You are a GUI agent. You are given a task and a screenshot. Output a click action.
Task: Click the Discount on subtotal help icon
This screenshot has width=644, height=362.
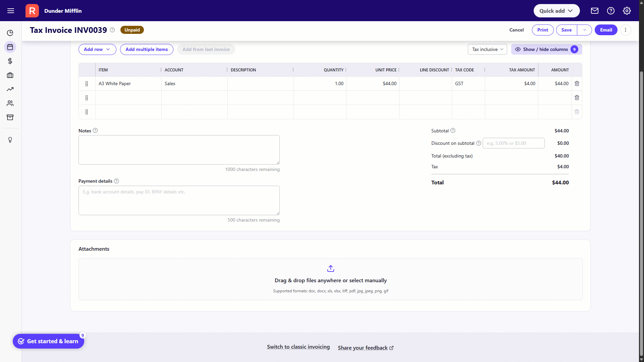pos(479,143)
